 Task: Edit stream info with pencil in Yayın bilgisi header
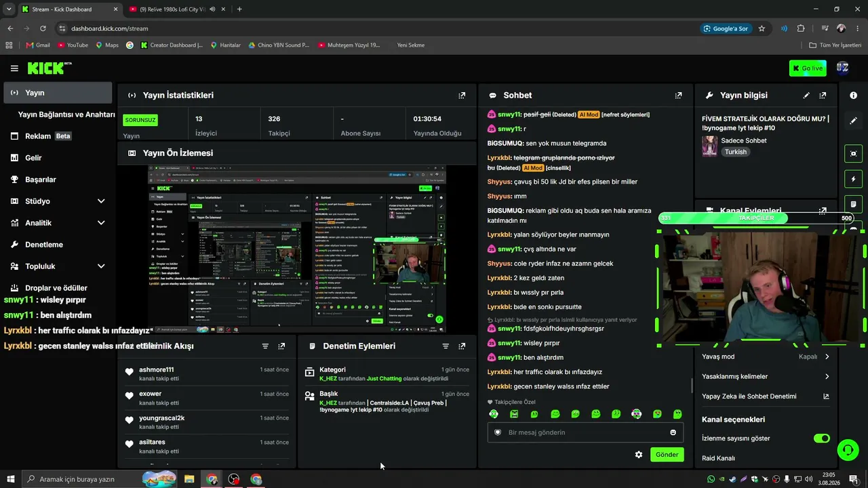(806, 96)
